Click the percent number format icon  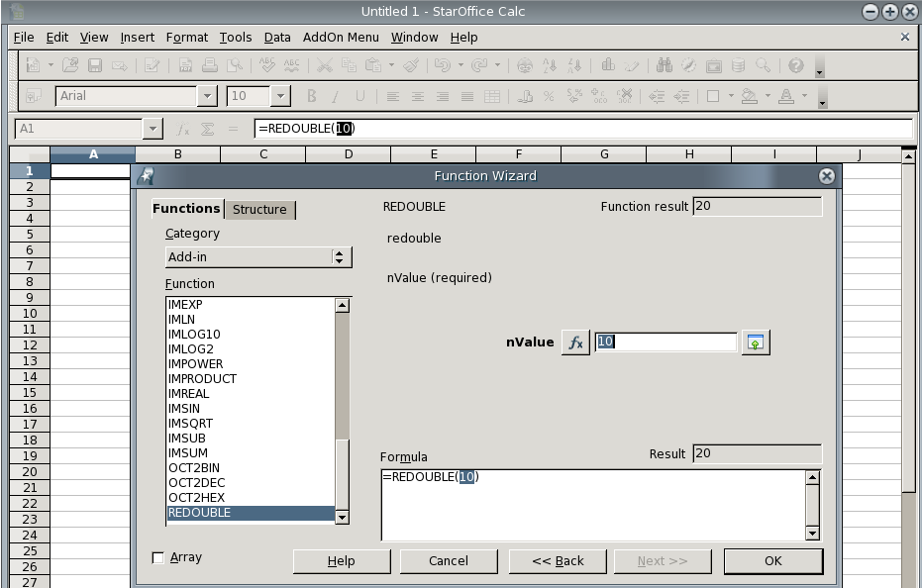click(x=549, y=96)
